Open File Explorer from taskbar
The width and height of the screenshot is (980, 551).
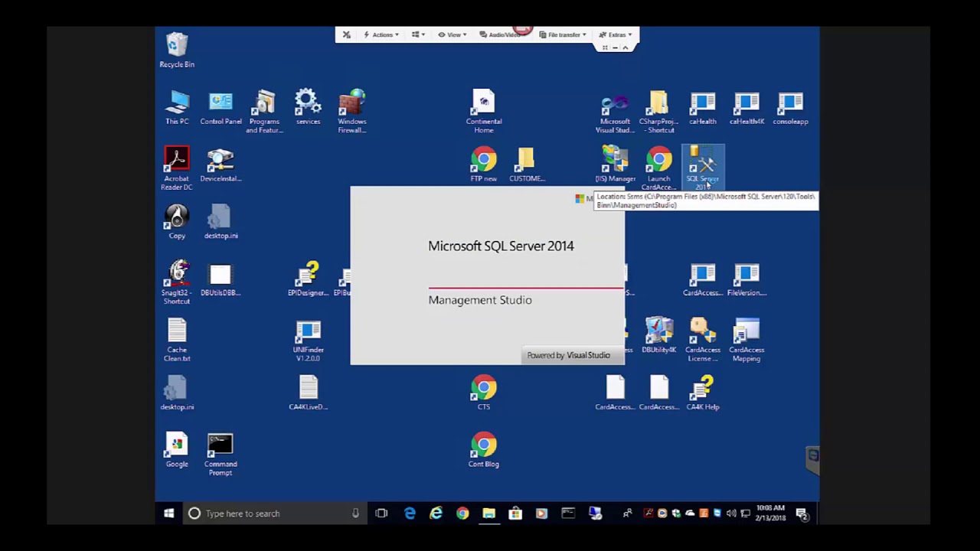pos(488,514)
